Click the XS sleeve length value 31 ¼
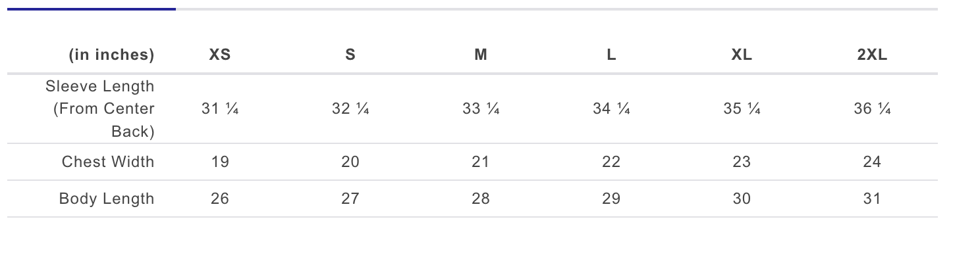This screenshot has height=263, width=980. [220, 109]
